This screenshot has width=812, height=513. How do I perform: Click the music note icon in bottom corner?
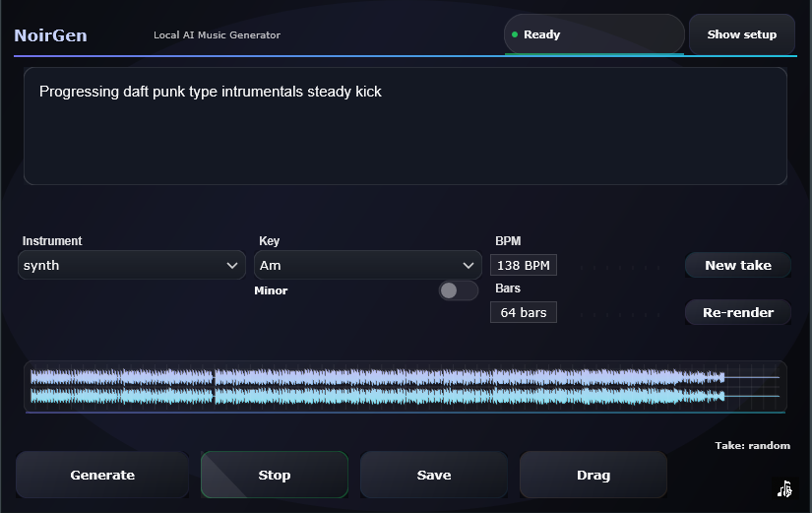[784, 488]
